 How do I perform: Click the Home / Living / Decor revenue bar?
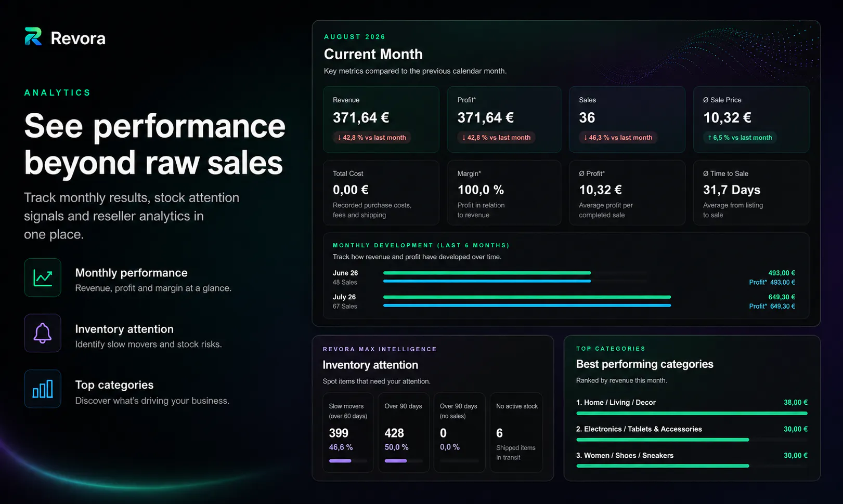[x=692, y=414]
